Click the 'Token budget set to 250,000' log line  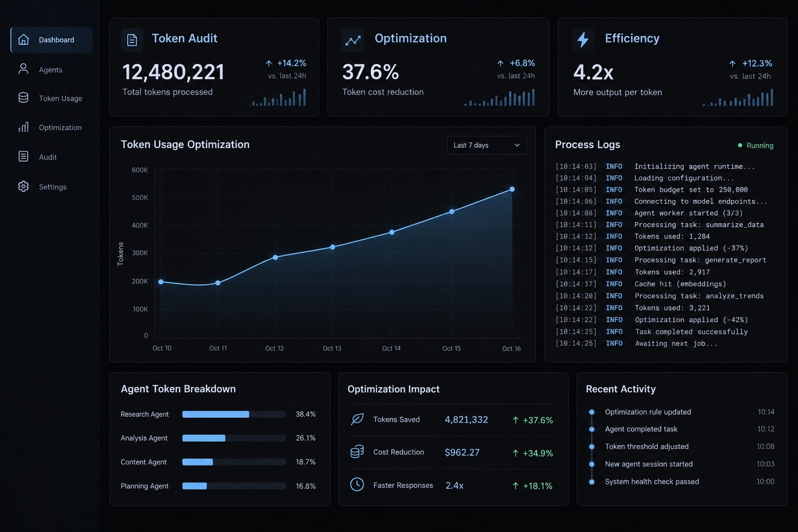691,190
